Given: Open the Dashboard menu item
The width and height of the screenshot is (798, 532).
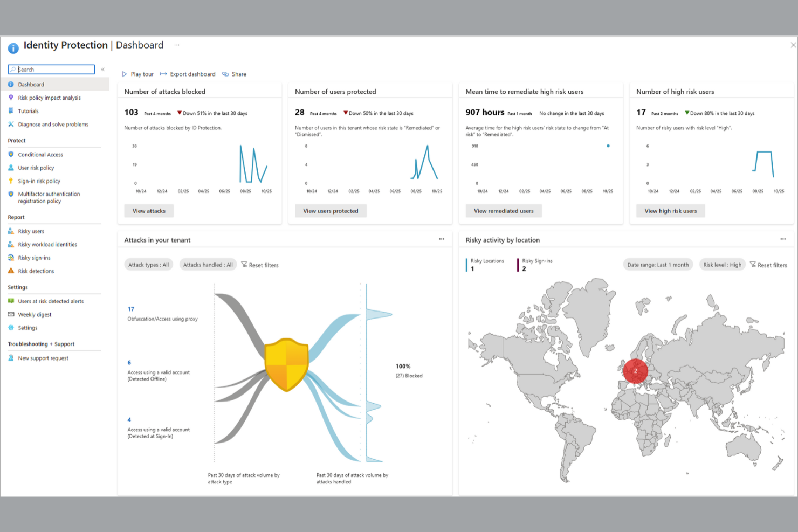Looking at the screenshot, I should 54,85.
